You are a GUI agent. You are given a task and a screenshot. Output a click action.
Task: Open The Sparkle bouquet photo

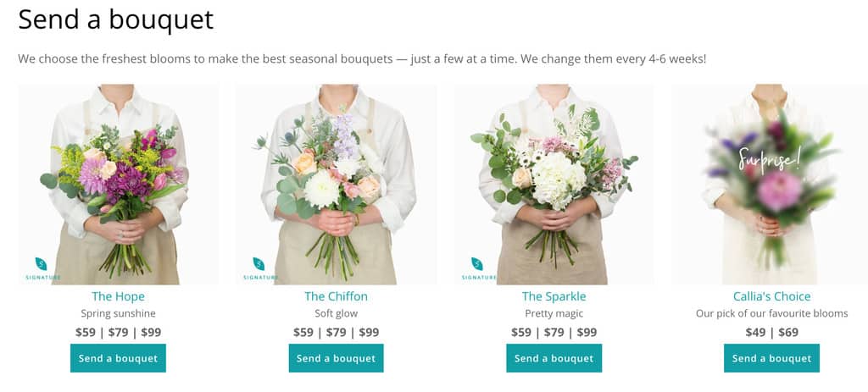[554, 184]
